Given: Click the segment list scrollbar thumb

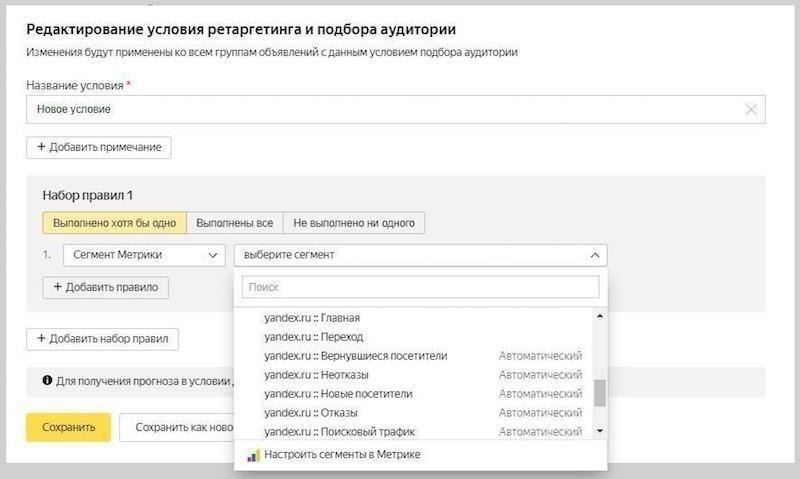Looking at the screenshot, I should [x=599, y=393].
